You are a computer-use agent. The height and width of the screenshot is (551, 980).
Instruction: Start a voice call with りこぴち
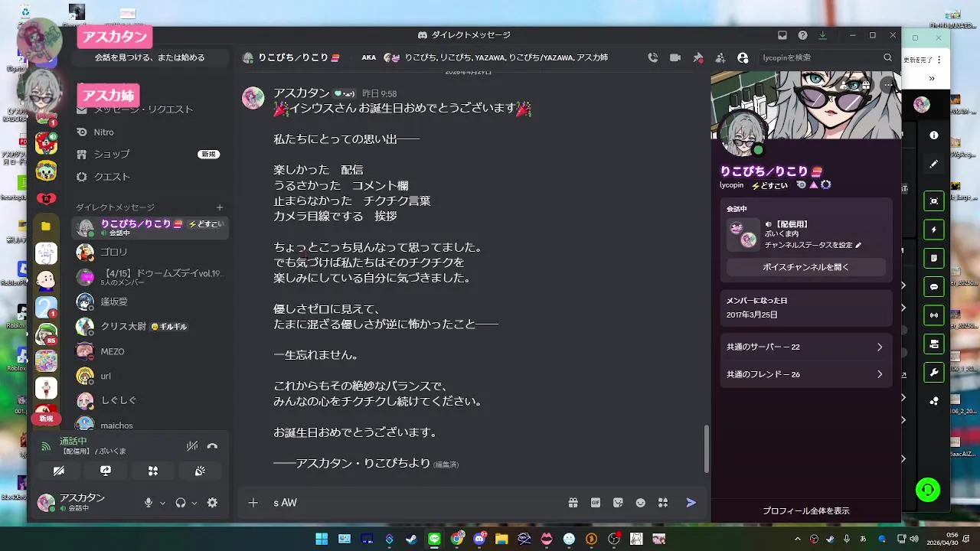(x=652, y=57)
